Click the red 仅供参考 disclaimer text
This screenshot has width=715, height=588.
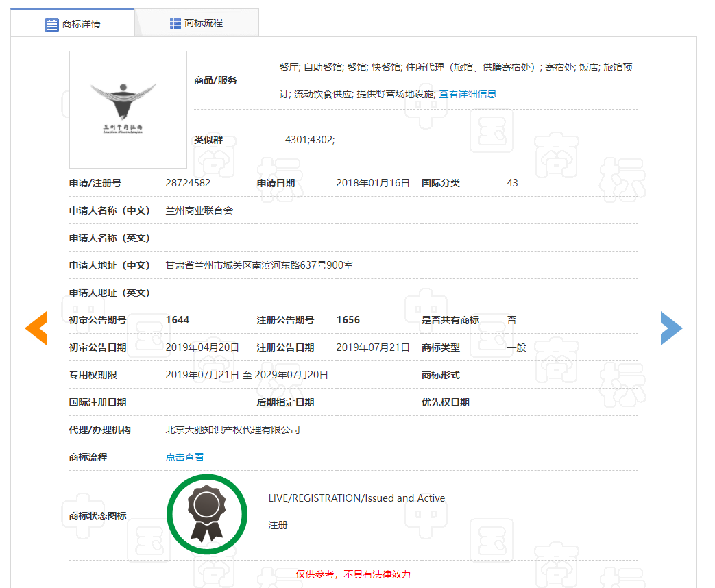353,574
